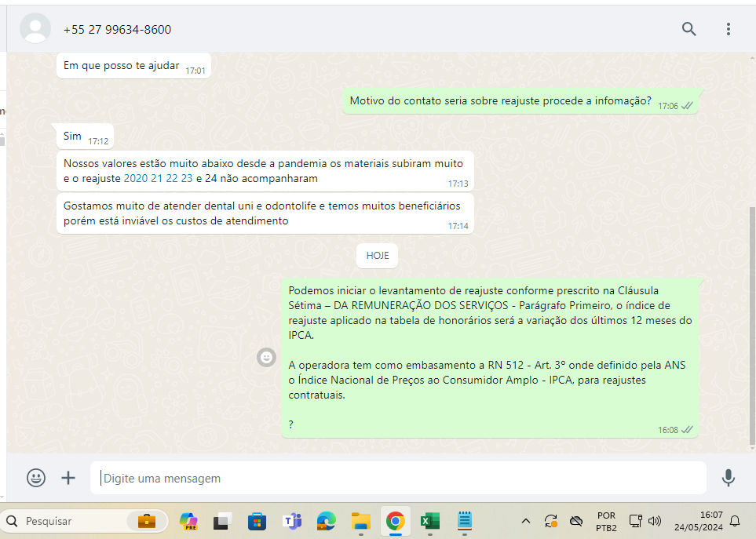Viewport: 756px width, 539px height.
Task: Expand the system tray hidden icons chevron
Action: pyautogui.click(x=525, y=521)
